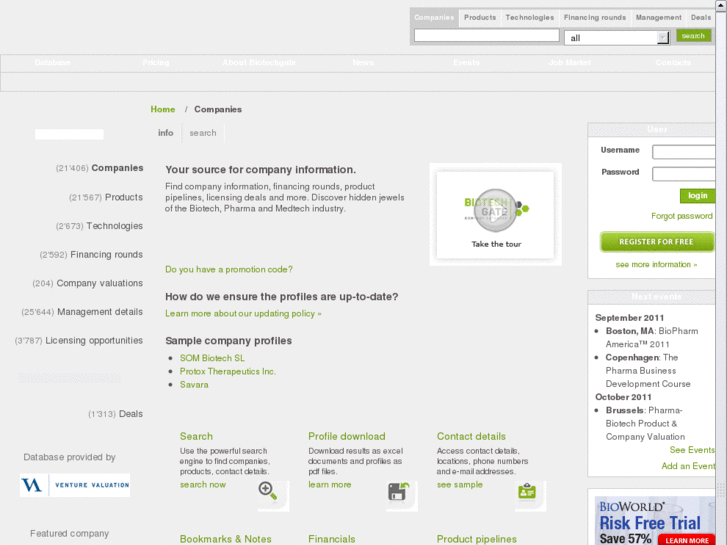Click the green login button
727x545 pixels.
pos(697,196)
